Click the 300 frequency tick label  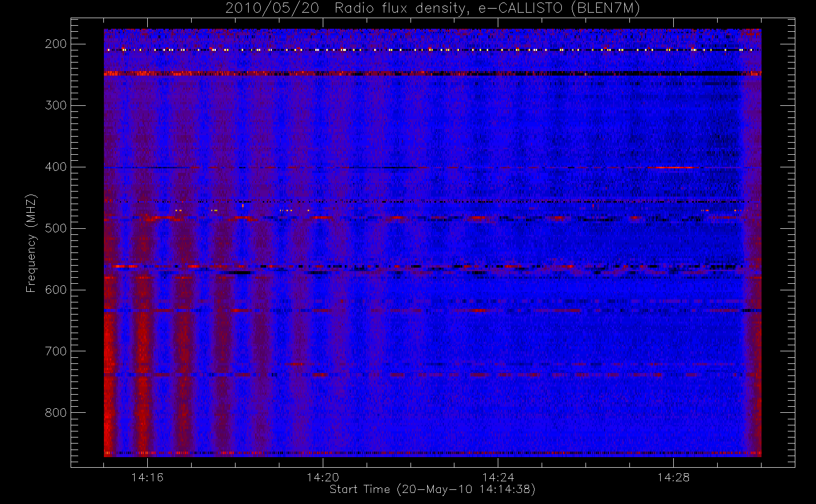[x=56, y=105]
